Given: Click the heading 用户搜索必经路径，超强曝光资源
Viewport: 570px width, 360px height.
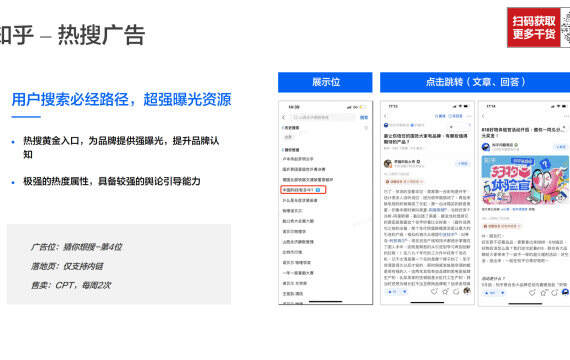Looking at the screenshot, I should pos(121,100).
